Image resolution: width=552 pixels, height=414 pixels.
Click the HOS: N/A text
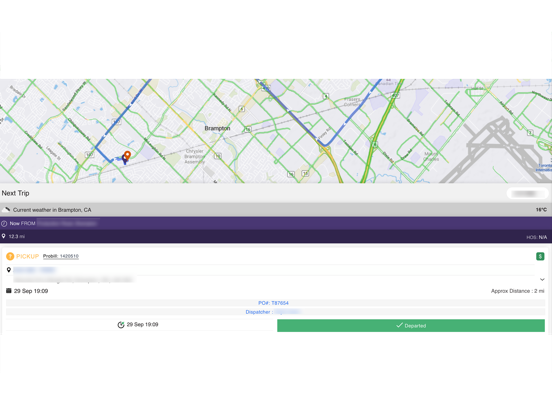coord(537,237)
